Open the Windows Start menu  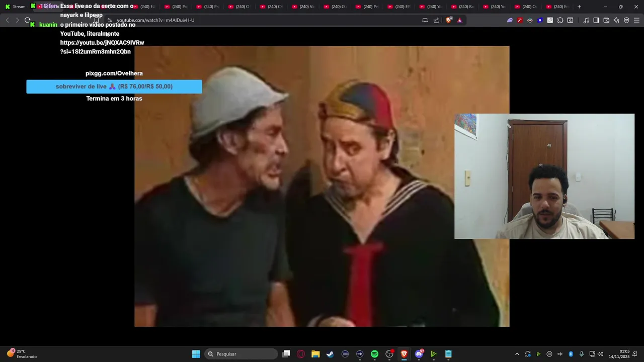[x=196, y=354]
